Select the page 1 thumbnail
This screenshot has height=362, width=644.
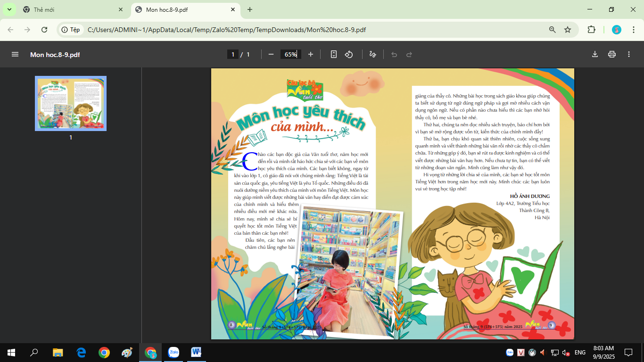[71, 103]
